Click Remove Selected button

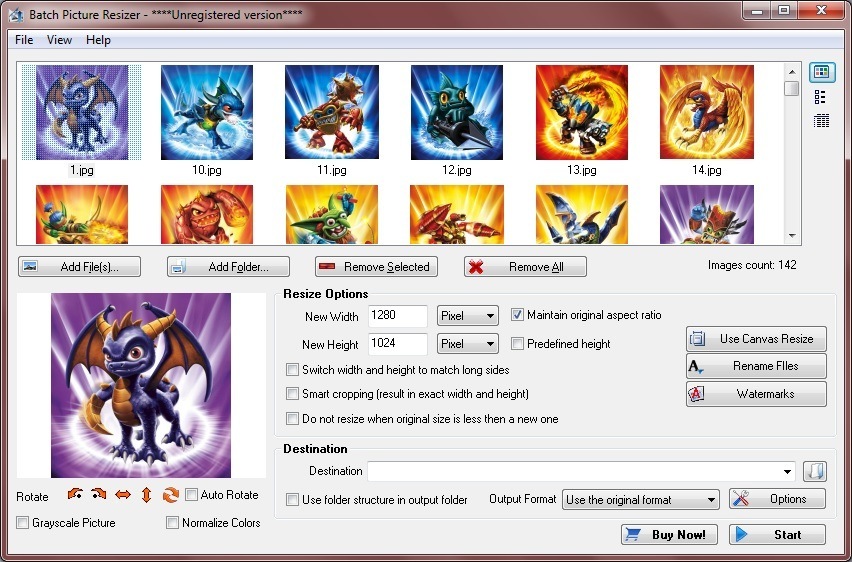[377, 267]
